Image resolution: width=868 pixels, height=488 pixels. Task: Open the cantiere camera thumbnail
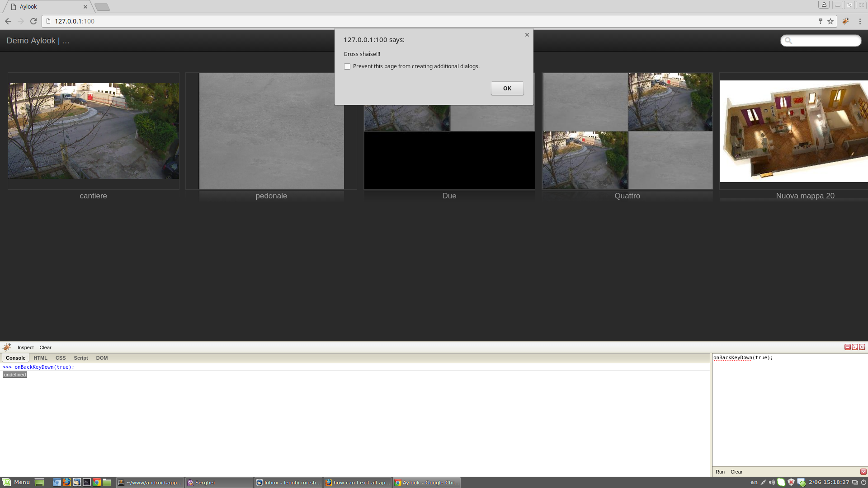pyautogui.click(x=94, y=131)
